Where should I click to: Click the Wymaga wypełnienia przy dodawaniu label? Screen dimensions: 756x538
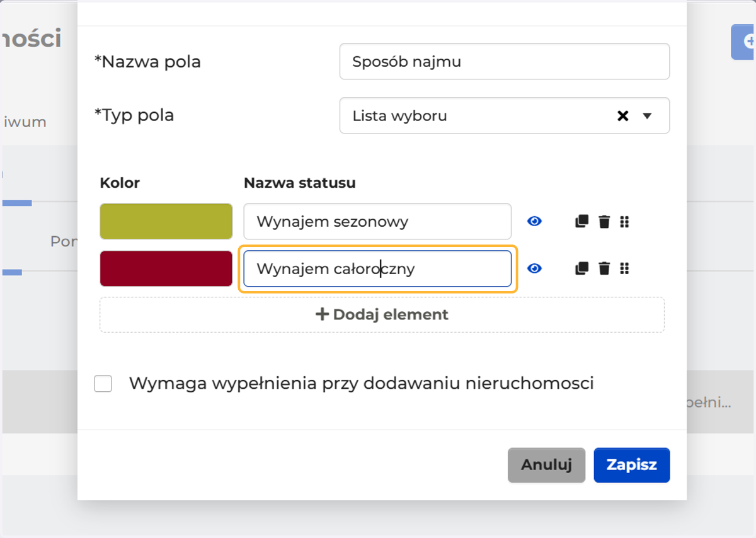click(362, 383)
